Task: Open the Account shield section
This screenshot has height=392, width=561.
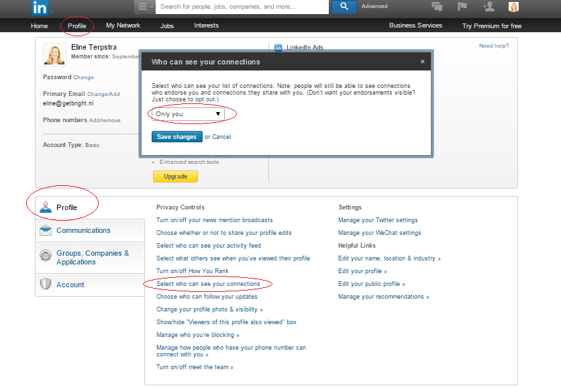Action: [x=70, y=285]
